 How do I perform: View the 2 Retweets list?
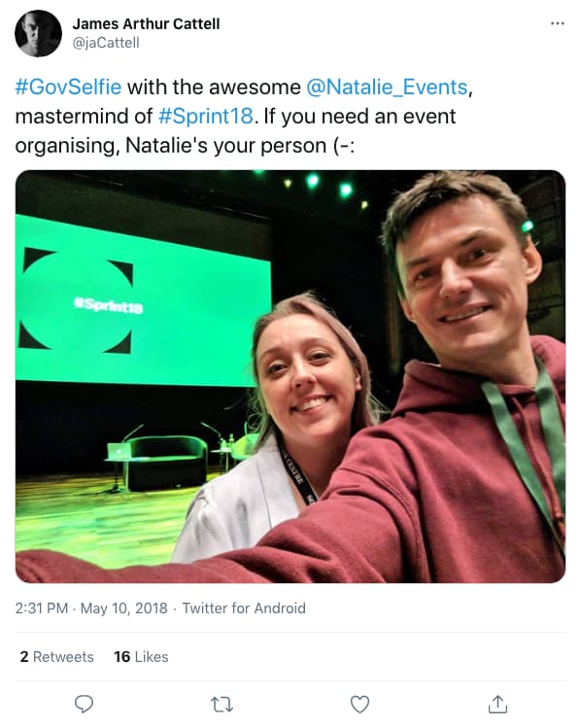click(56, 656)
